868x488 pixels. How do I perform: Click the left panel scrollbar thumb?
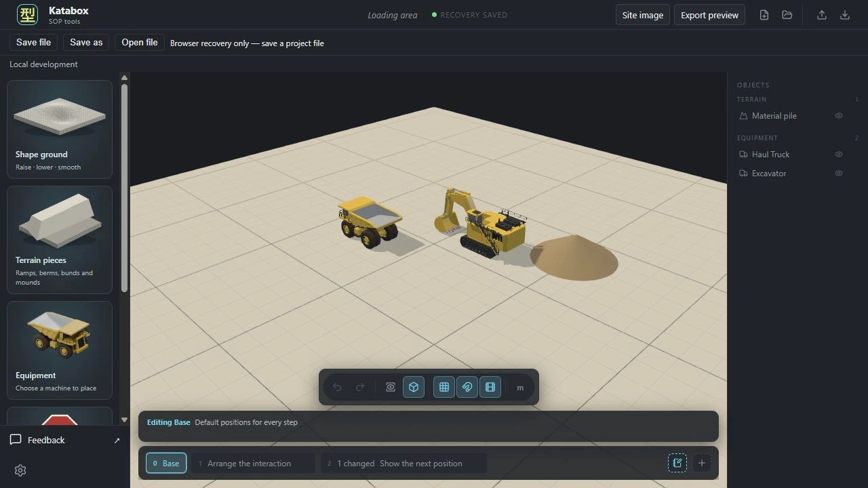(124, 188)
